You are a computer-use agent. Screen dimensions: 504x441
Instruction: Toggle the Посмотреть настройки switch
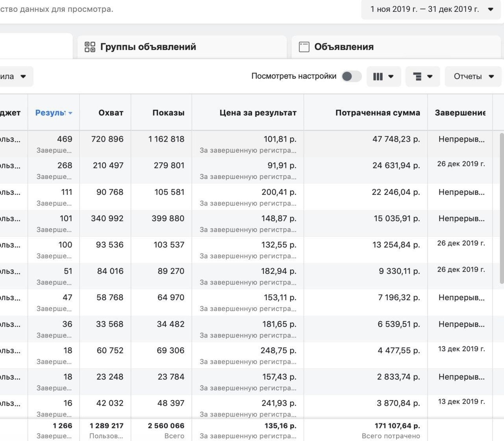tap(352, 76)
